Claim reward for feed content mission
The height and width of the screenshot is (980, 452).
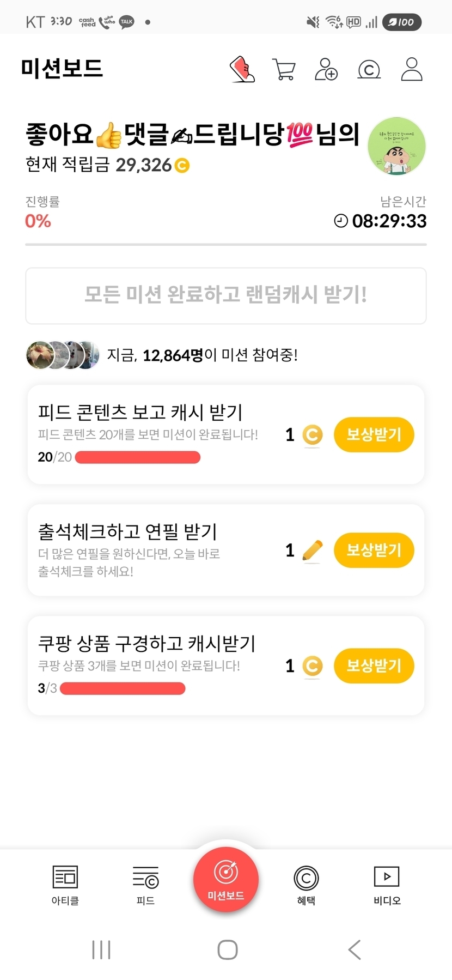[x=374, y=434]
